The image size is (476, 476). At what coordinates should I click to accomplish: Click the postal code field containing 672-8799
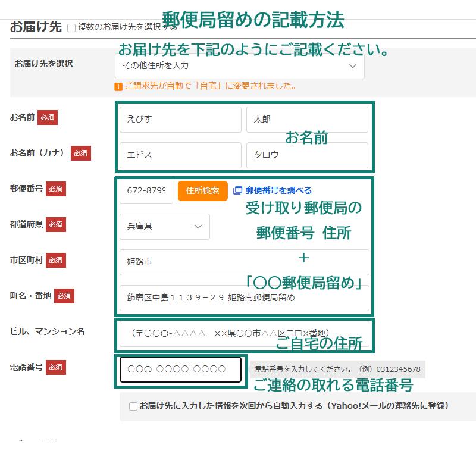(146, 191)
